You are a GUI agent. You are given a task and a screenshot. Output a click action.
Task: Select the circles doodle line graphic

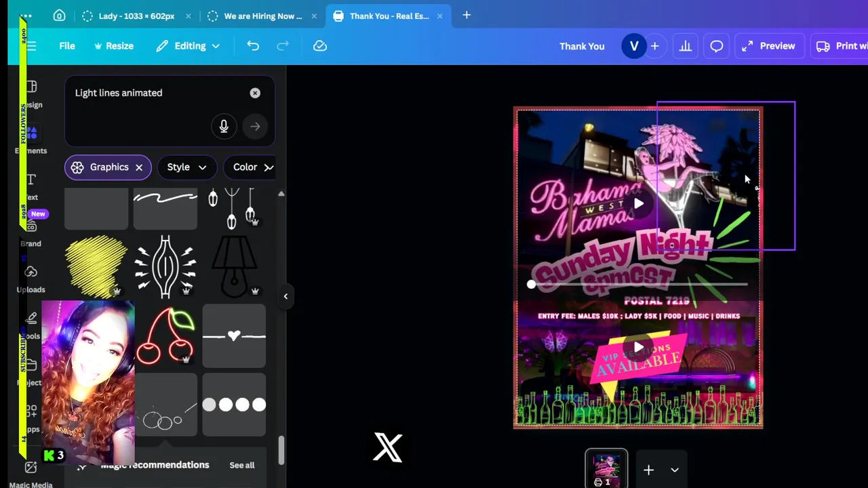pyautogui.click(x=165, y=405)
